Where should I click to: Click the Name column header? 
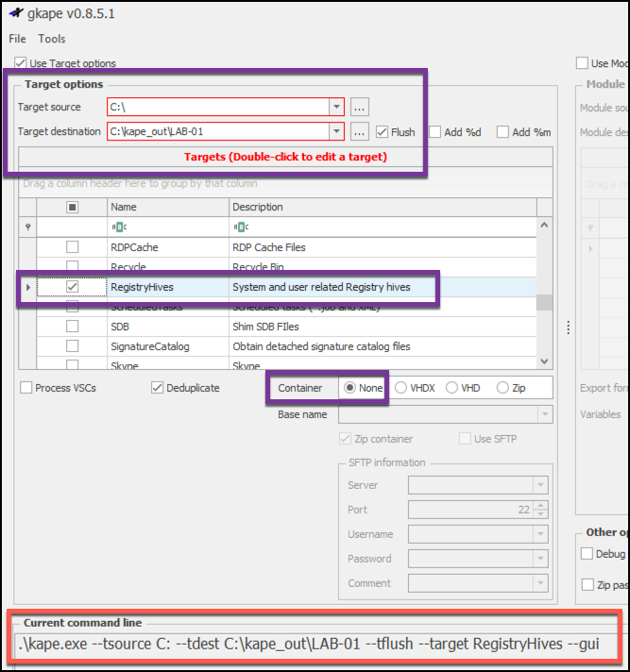(168, 207)
